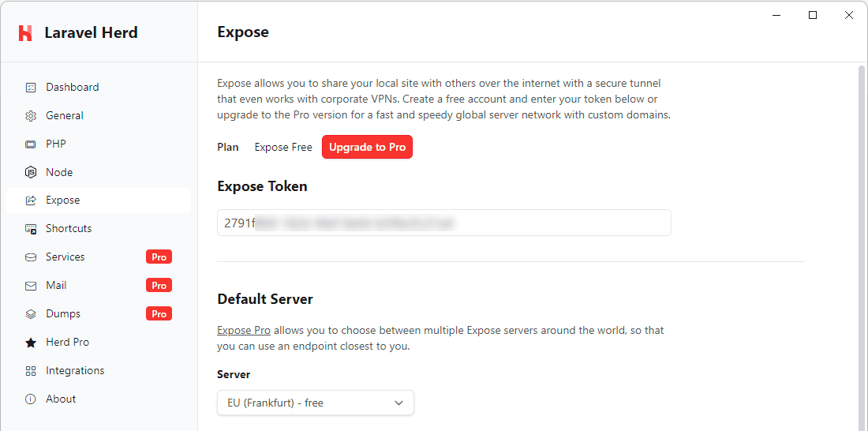
Task: Navigate to the Mail section
Action: [x=99, y=285]
